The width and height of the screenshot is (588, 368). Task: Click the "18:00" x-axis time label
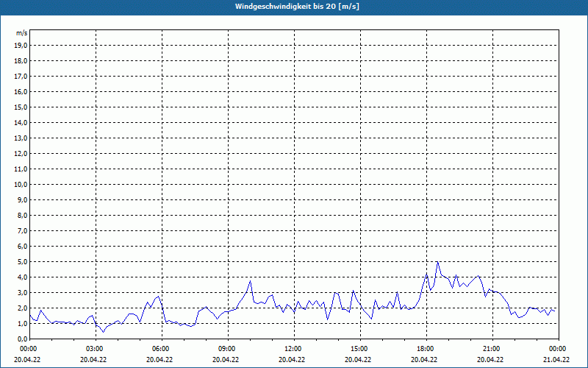click(x=426, y=349)
